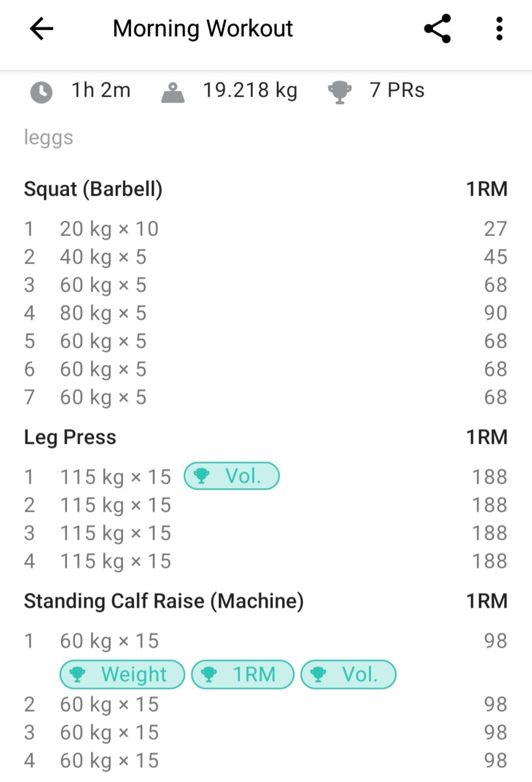Tap the Weight PR badge under Calf Raise
The height and width of the screenshot is (782, 532).
122,674
